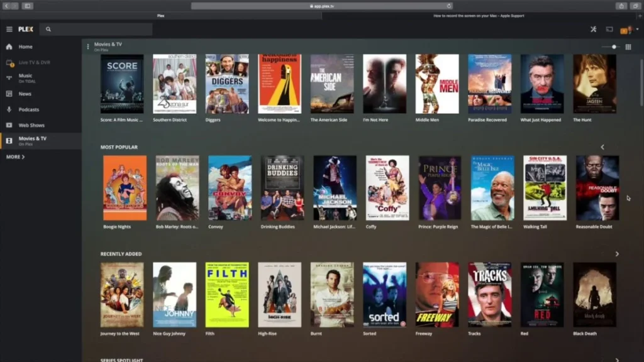This screenshot has width=644, height=362.
Task: Open Plex settings with the wrench icon
Action: 594,29
